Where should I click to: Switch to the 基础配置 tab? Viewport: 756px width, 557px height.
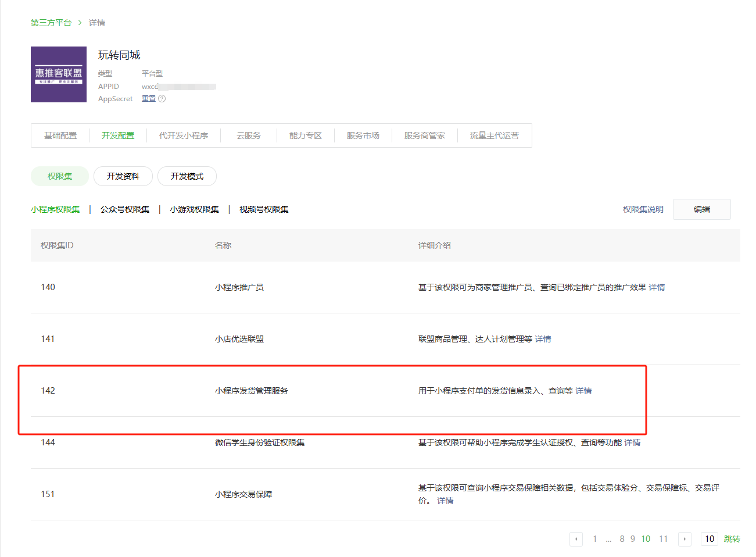click(x=60, y=135)
